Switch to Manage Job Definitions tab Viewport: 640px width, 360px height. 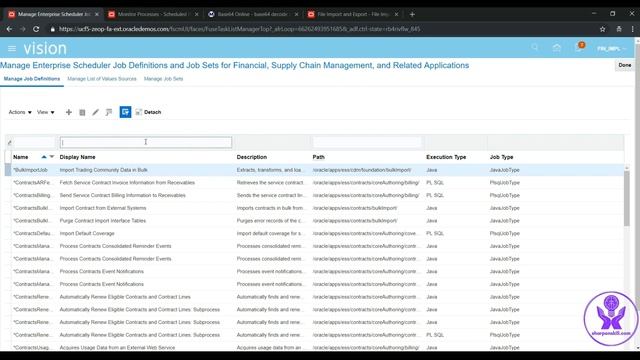point(32,79)
